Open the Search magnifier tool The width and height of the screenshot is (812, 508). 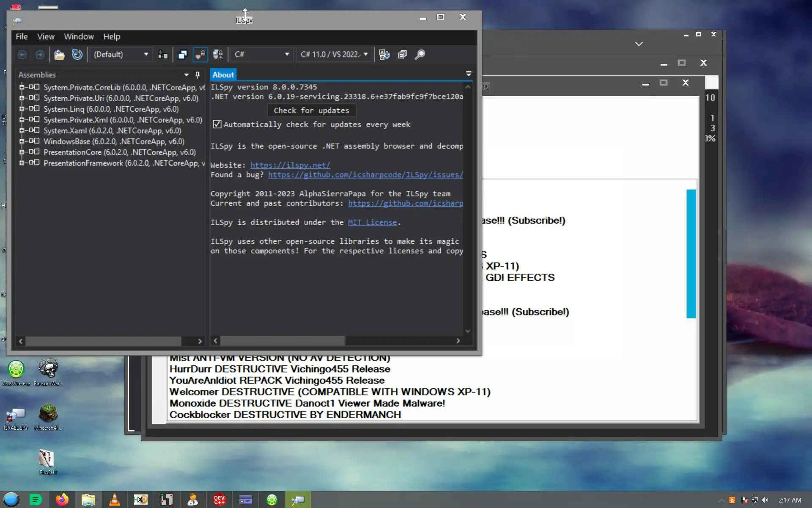[x=420, y=55]
